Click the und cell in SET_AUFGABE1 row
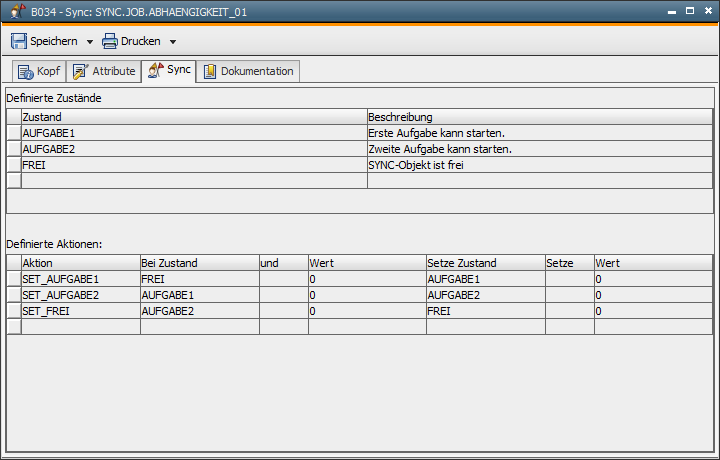 pyautogui.click(x=284, y=279)
